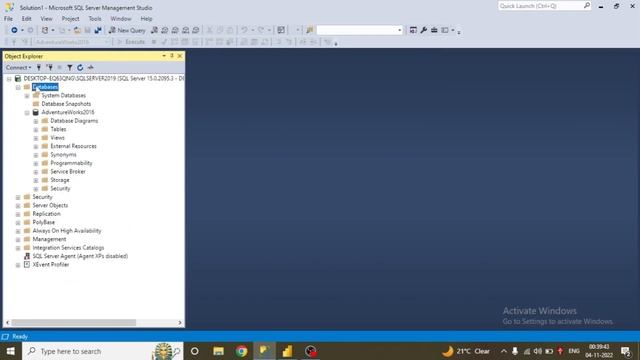Select the Database Diagrams folder
This screenshot has height=360, width=640.
(x=74, y=121)
